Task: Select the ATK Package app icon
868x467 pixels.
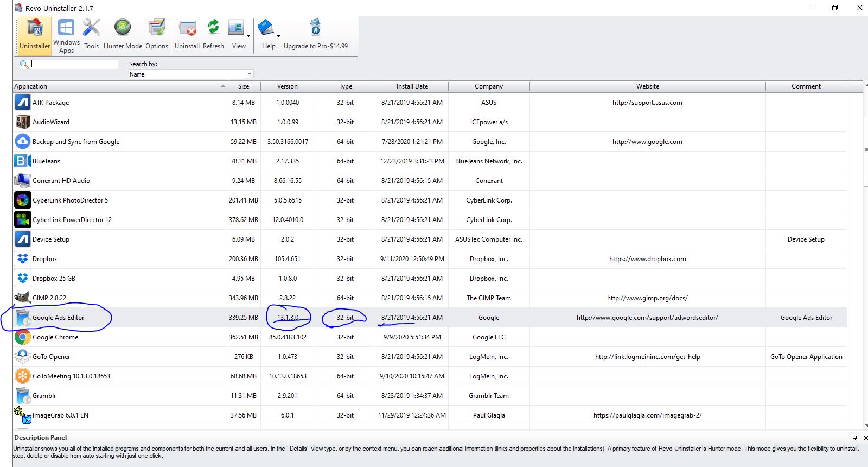Action: point(22,102)
